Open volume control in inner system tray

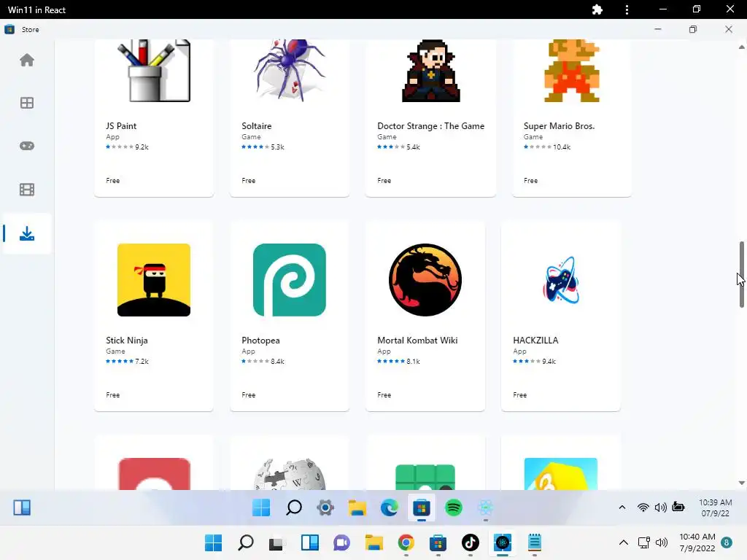pos(661,507)
